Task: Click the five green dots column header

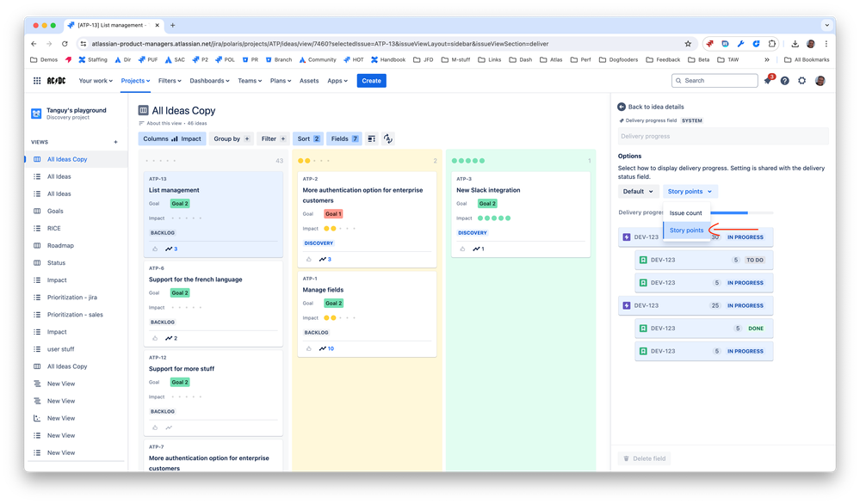Action: pos(467,161)
